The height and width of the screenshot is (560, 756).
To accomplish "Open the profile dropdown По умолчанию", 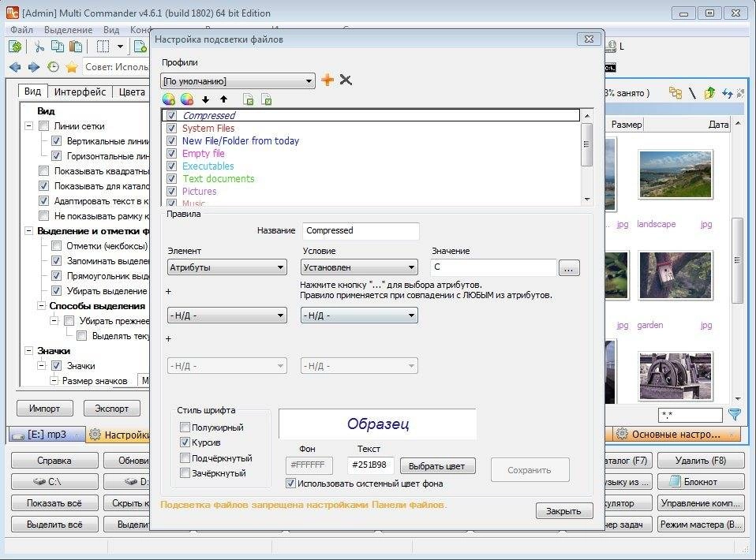I will (x=238, y=81).
